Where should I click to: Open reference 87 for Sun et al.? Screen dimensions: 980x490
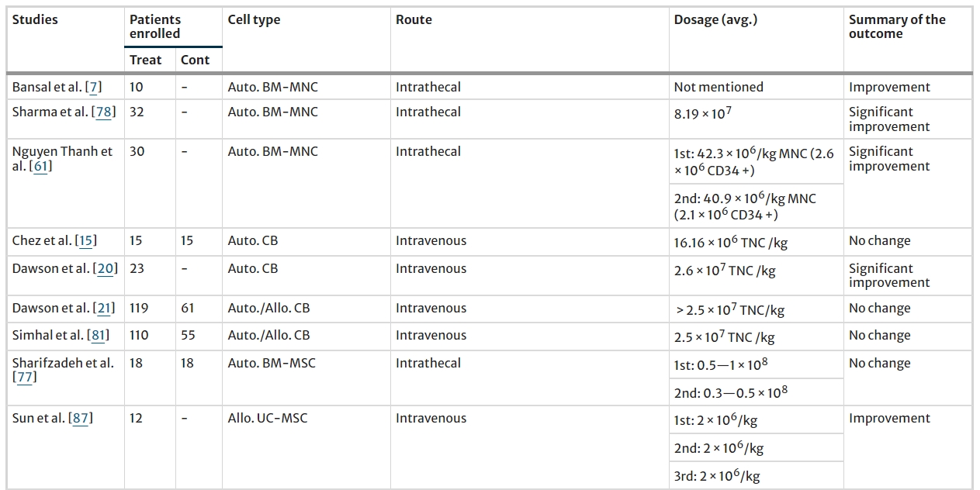click(81, 419)
